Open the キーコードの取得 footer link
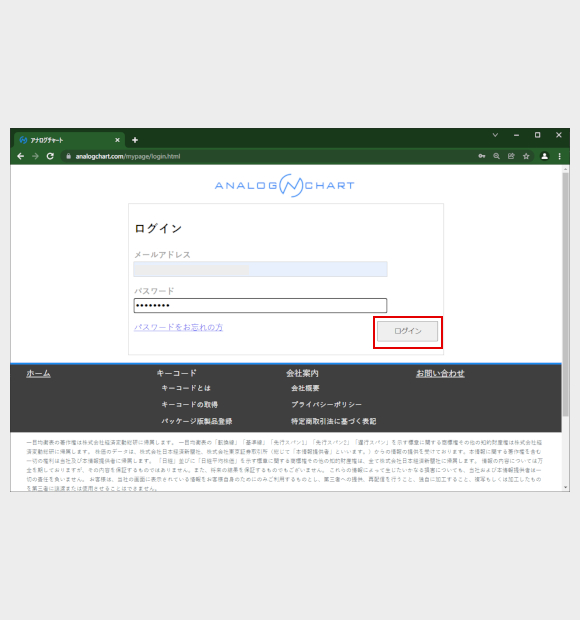580x620 pixels. click(x=190, y=405)
